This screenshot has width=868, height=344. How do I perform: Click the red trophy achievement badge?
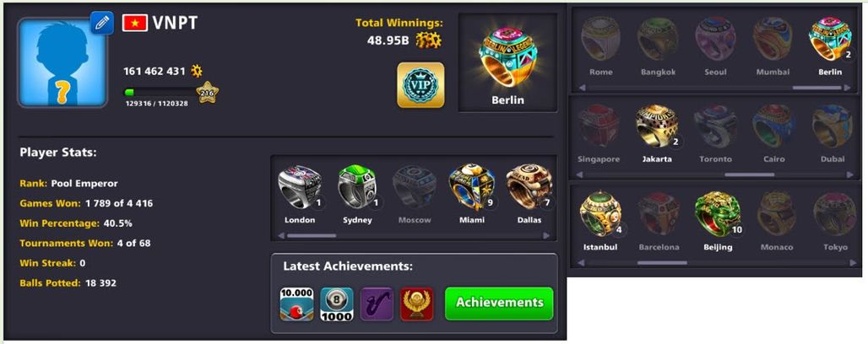click(417, 304)
